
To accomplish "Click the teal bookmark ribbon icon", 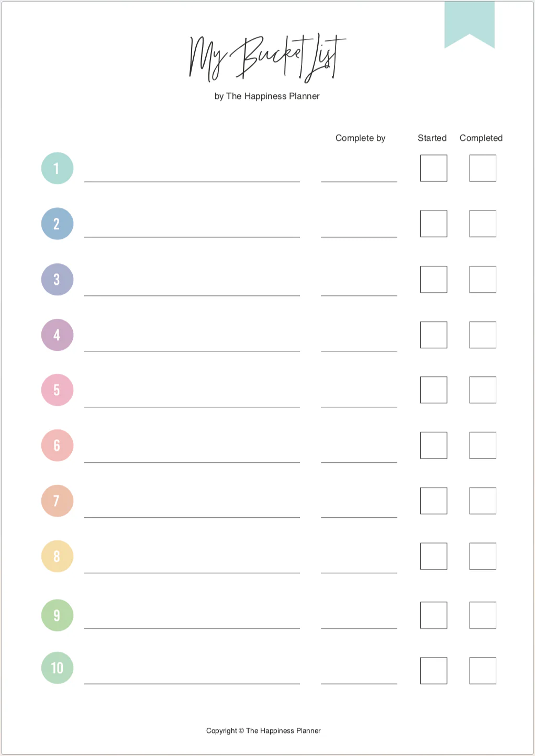I will point(469,24).
